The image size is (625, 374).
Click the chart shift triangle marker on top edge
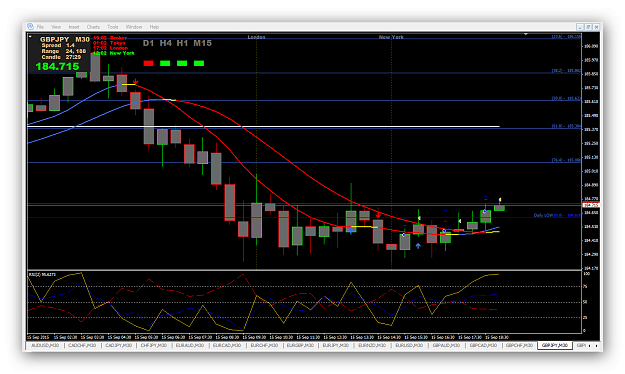[526, 34]
